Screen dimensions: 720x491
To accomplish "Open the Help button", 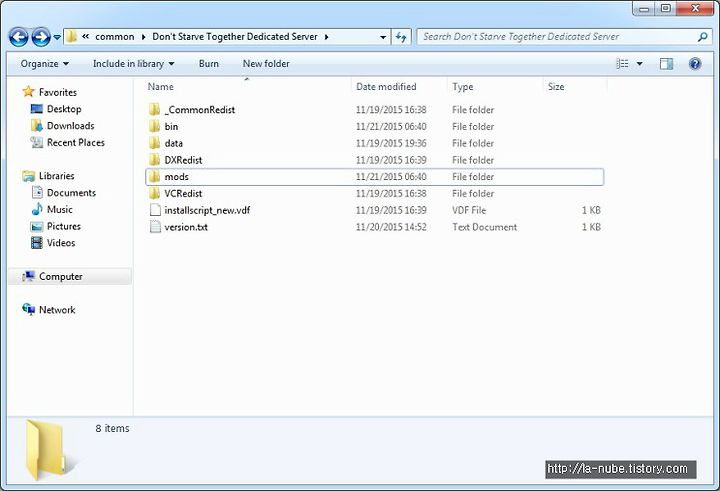I will point(695,63).
